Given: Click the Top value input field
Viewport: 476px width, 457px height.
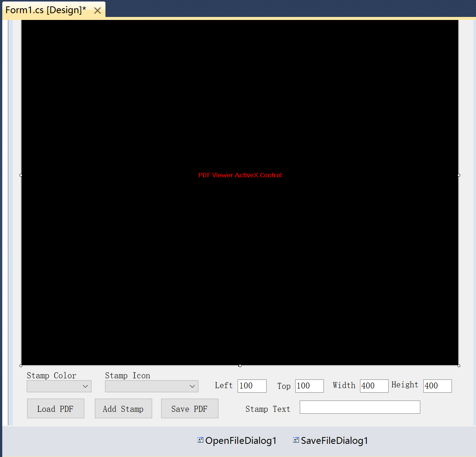Looking at the screenshot, I should point(309,386).
